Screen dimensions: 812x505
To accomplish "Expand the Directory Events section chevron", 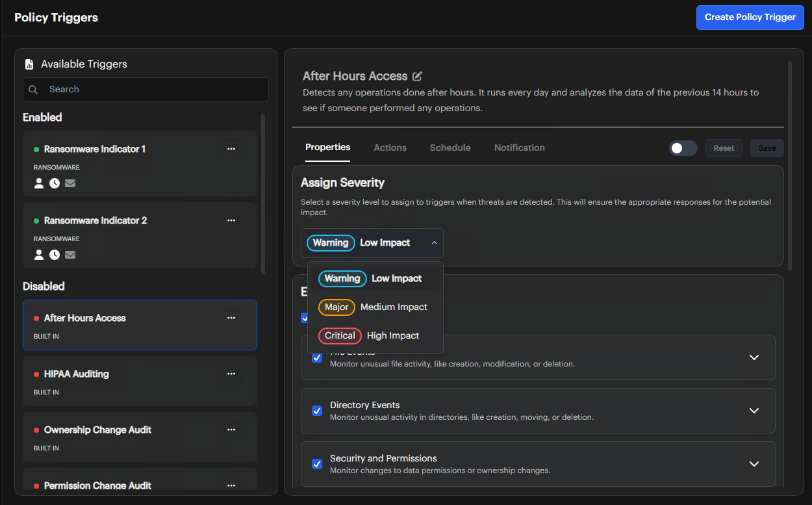I will coord(754,411).
